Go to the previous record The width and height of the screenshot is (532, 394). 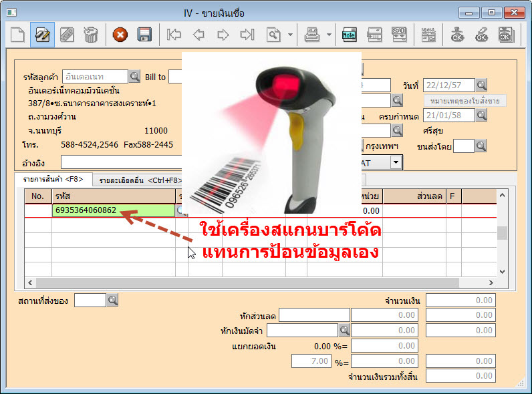(x=198, y=35)
